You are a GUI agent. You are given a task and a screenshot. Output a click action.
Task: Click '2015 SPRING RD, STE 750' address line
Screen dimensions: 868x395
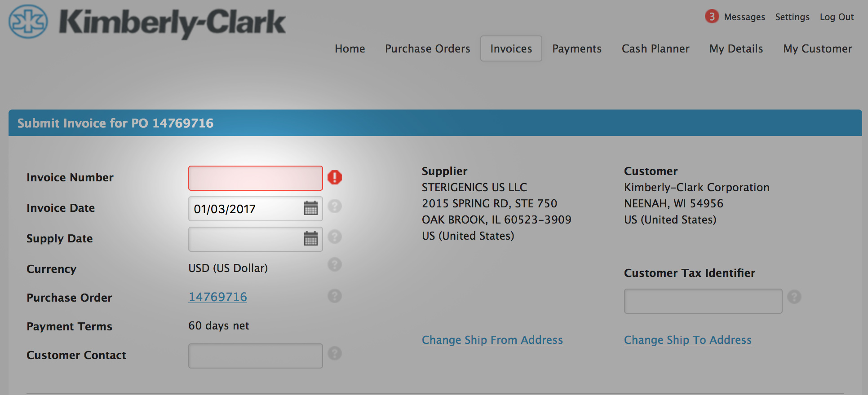[x=490, y=203]
